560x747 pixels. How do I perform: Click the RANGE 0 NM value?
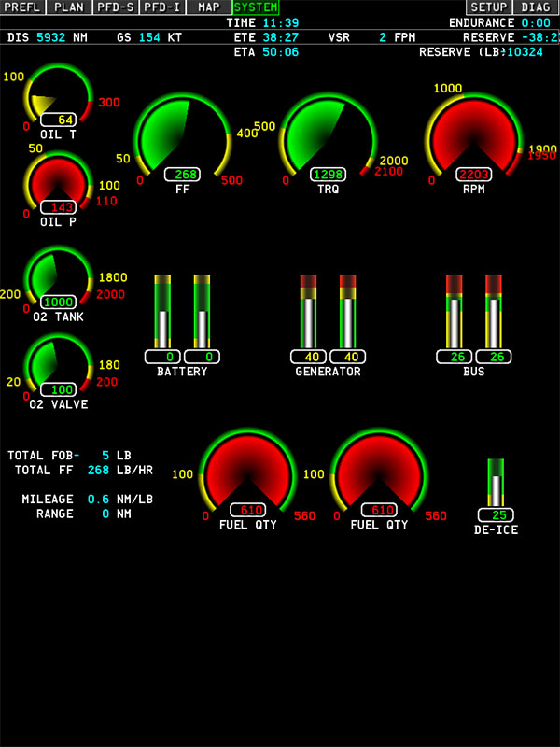pyautogui.click(x=105, y=514)
